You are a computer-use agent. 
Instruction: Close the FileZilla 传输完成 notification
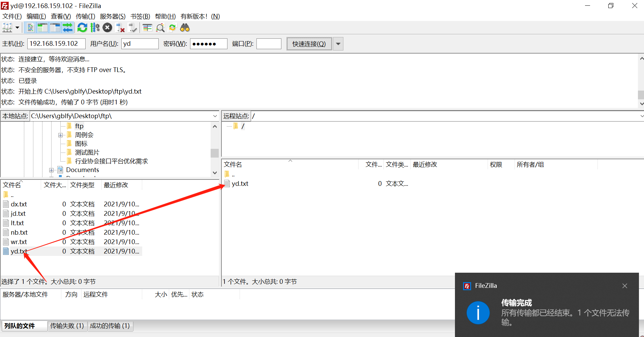tap(625, 286)
